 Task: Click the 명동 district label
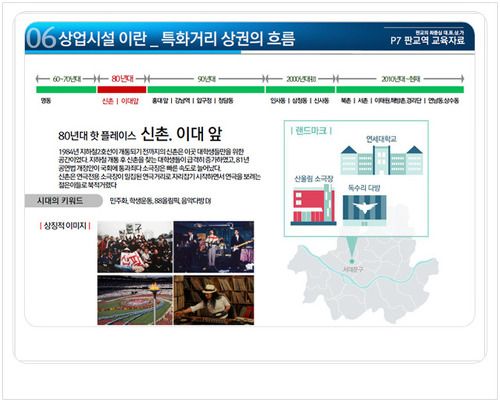tap(46, 100)
